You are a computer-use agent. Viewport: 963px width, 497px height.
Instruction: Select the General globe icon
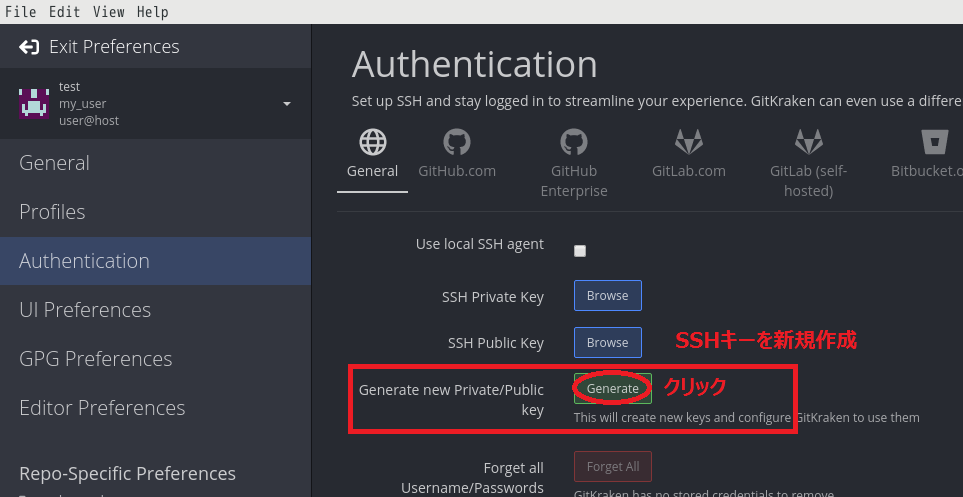373,142
